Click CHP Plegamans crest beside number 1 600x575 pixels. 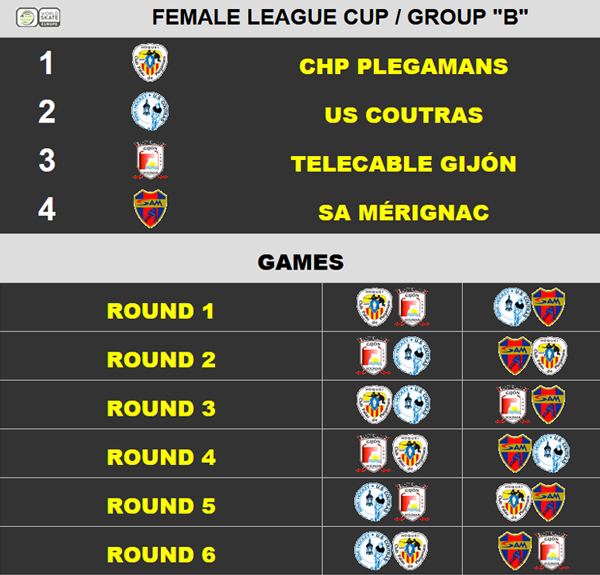click(x=150, y=62)
